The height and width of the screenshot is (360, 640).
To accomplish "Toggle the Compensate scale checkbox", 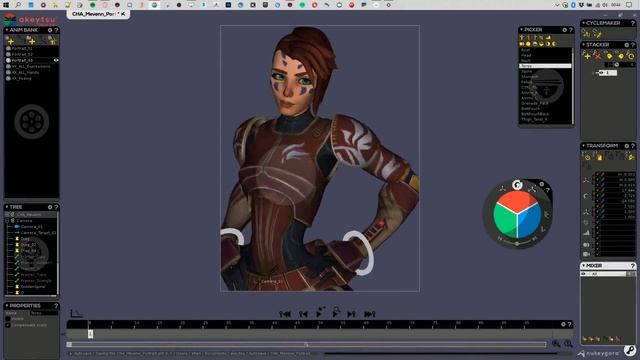I will pyautogui.click(x=8, y=325).
